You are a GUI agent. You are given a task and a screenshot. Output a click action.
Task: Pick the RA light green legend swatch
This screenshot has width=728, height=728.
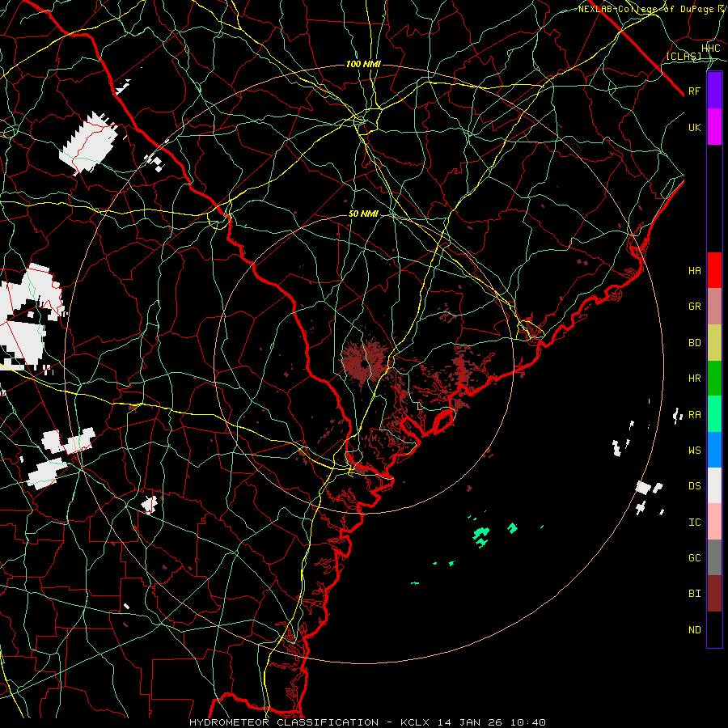tap(714, 414)
